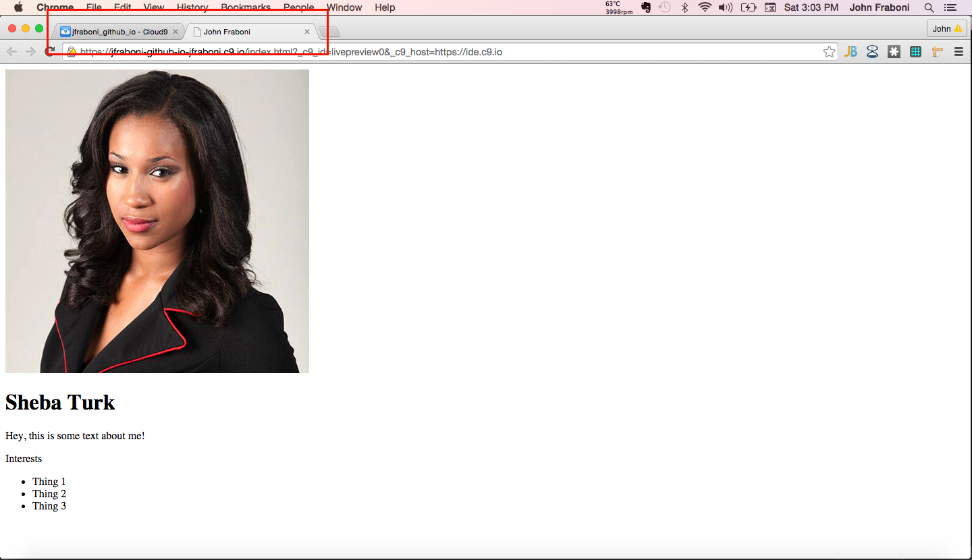The height and width of the screenshot is (560, 972).
Task: Open a new tab
Action: [x=329, y=32]
